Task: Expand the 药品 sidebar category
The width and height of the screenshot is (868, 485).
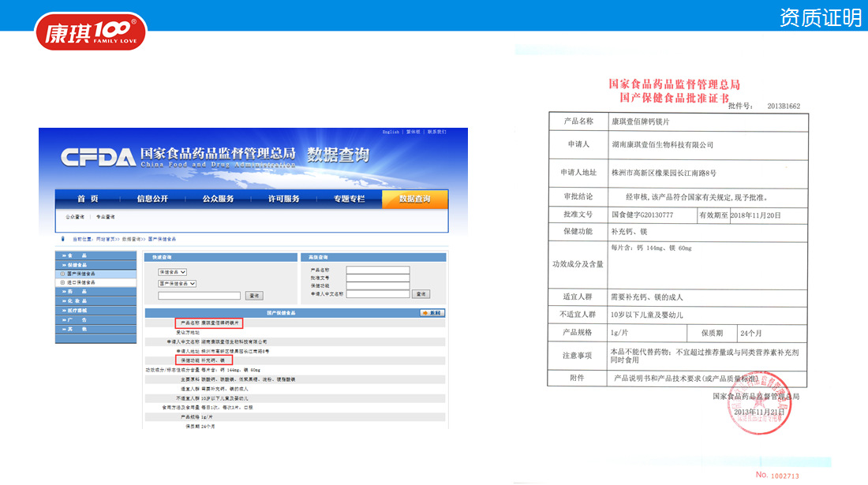Action: pos(95,292)
